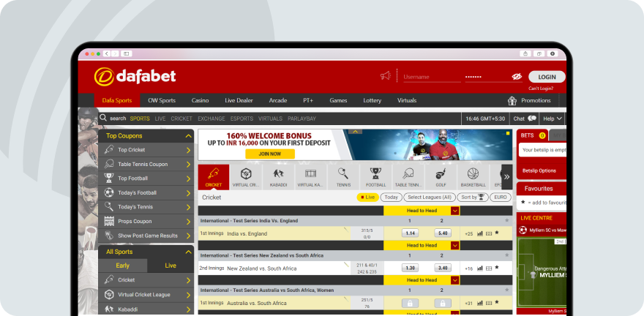Toggle the Today filter button
The height and width of the screenshot is (316, 644).
pyautogui.click(x=391, y=197)
